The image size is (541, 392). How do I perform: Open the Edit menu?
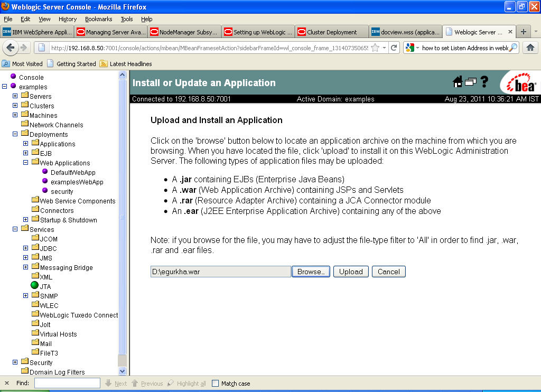pyautogui.click(x=25, y=19)
